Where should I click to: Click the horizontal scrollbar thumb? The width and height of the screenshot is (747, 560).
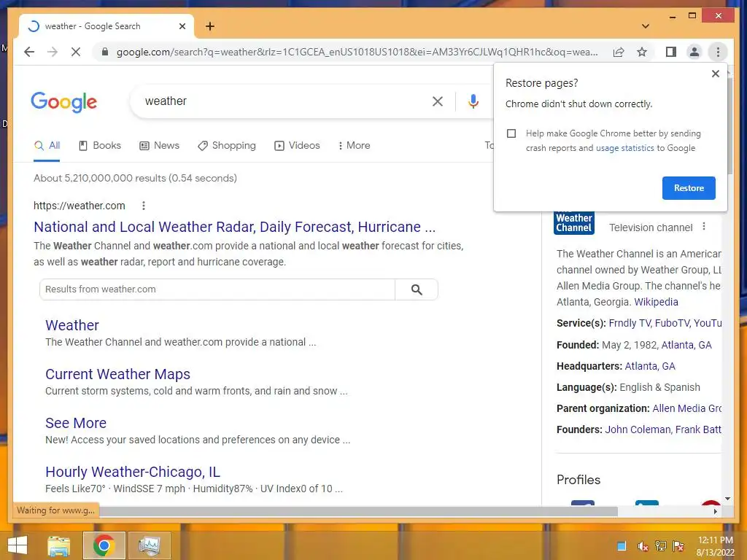tap(358, 511)
